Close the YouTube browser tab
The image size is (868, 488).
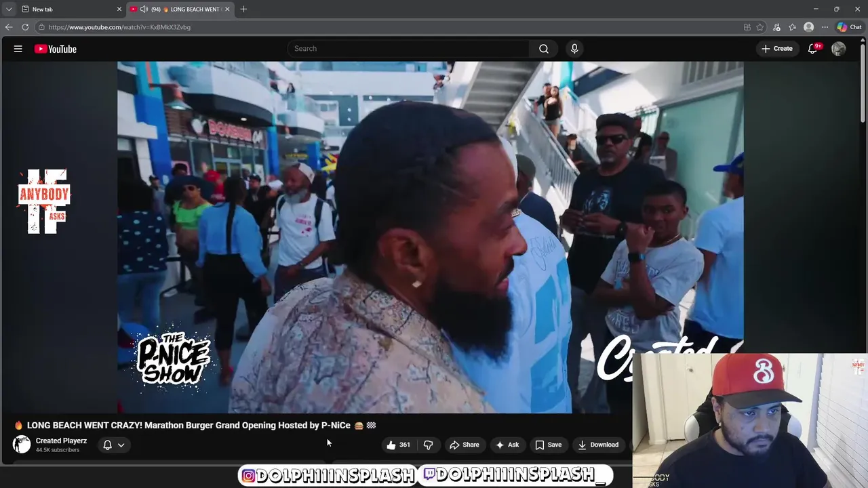pyautogui.click(x=227, y=9)
